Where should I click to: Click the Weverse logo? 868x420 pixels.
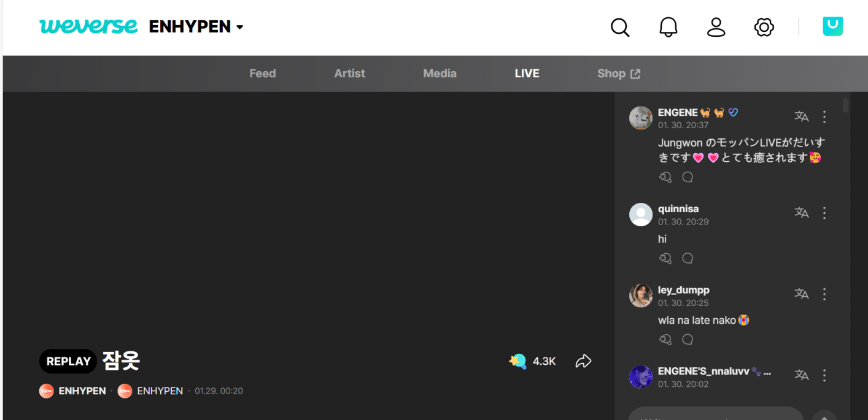tap(88, 26)
